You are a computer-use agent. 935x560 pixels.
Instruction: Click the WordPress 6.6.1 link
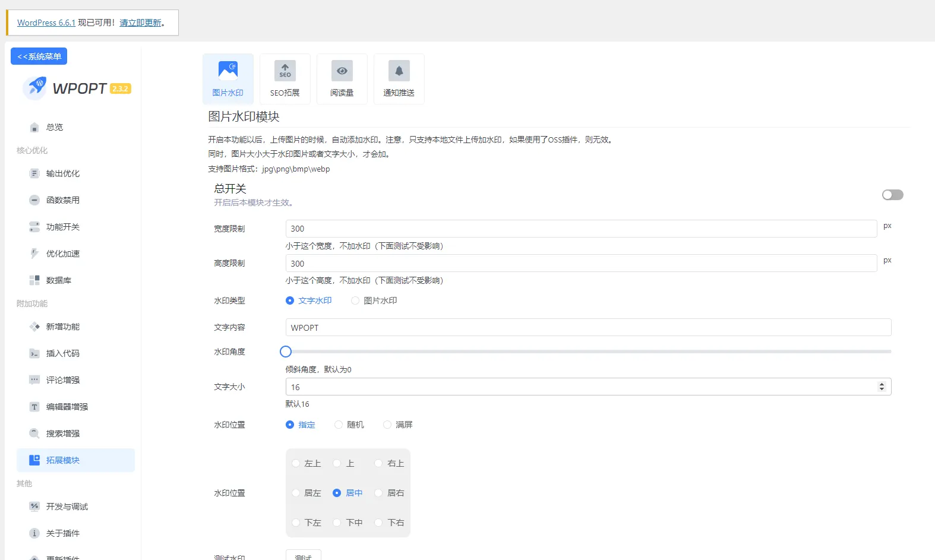[46, 23]
